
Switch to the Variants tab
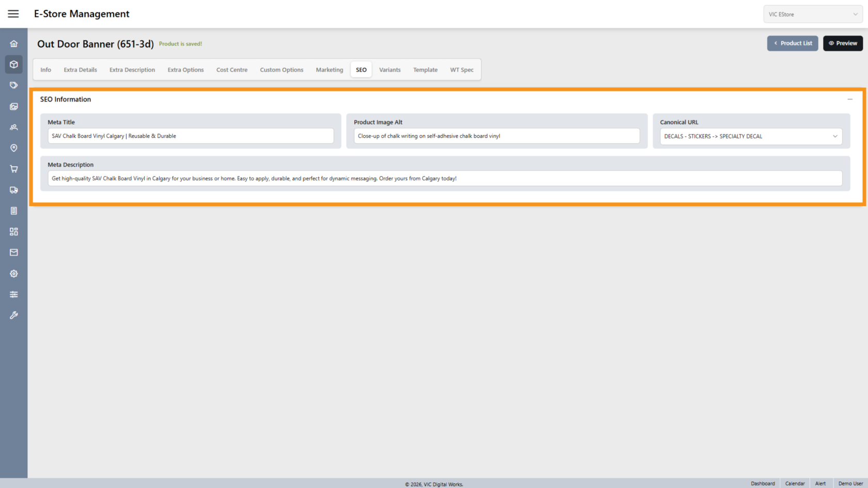click(x=390, y=70)
